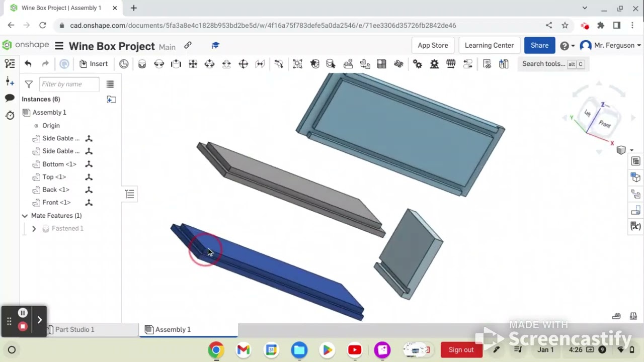
Task: Open YouTube from the shelf
Action: pyautogui.click(x=355, y=350)
